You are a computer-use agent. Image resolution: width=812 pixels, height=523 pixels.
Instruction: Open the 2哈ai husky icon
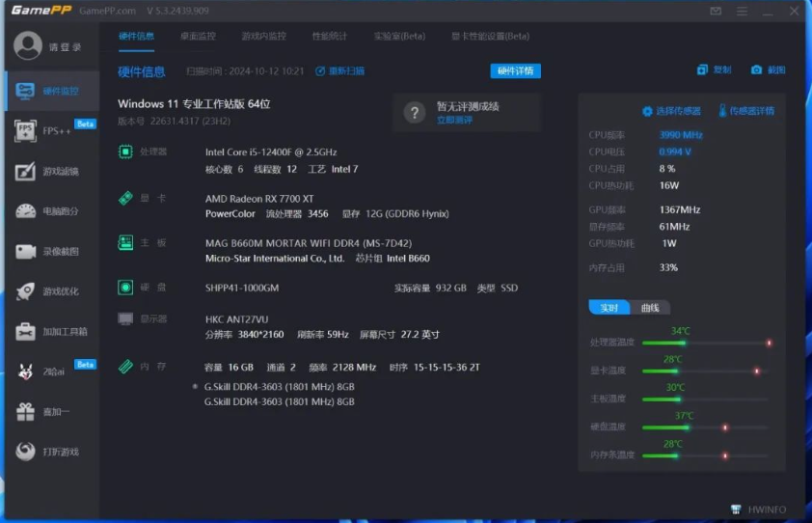tap(25, 372)
